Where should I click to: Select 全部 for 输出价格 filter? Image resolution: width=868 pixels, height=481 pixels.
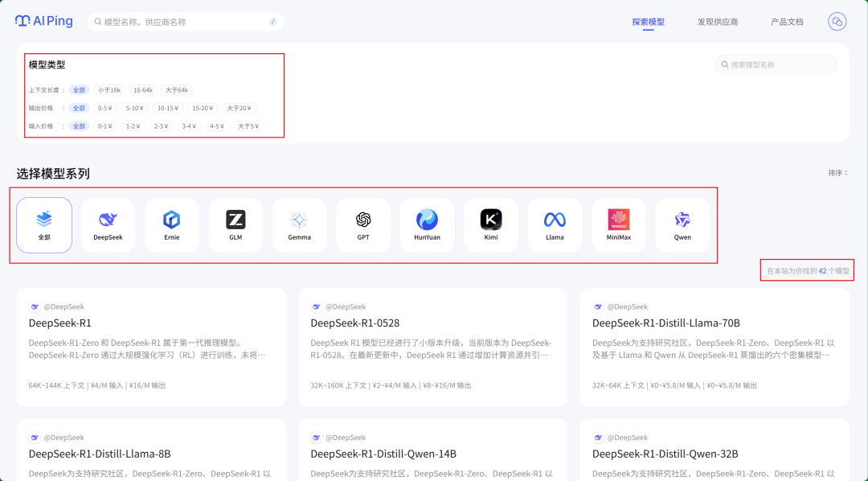(x=79, y=108)
